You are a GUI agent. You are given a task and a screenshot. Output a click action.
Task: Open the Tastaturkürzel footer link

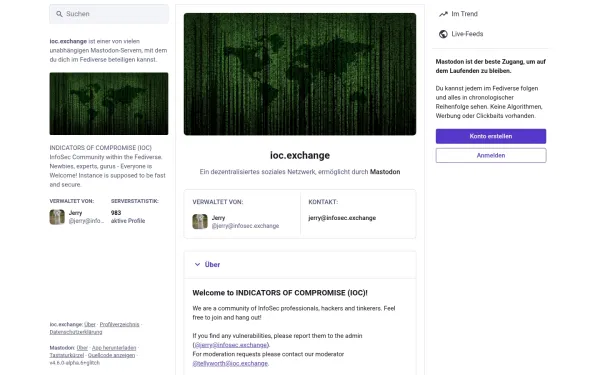pyautogui.click(x=67, y=355)
